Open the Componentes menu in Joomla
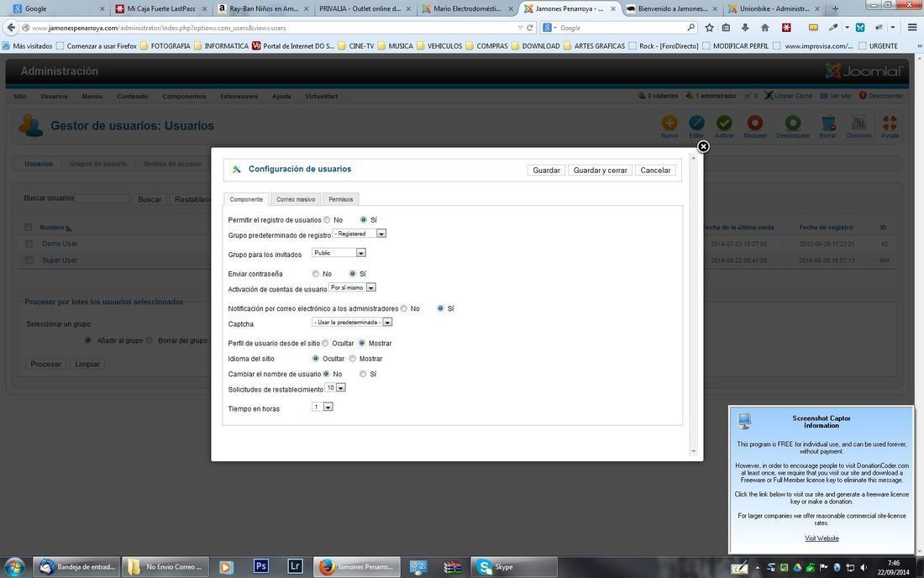The height and width of the screenshot is (578, 924). click(185, 96)
